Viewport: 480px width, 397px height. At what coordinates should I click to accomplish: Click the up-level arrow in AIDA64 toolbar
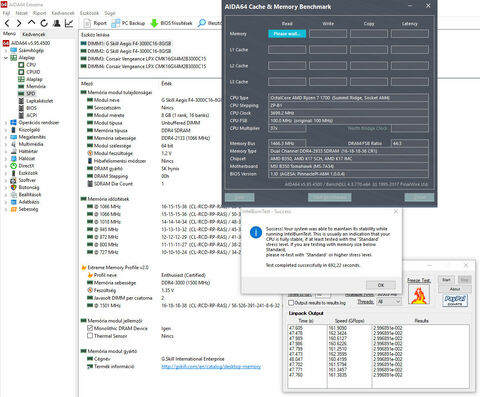pos(31,23)
